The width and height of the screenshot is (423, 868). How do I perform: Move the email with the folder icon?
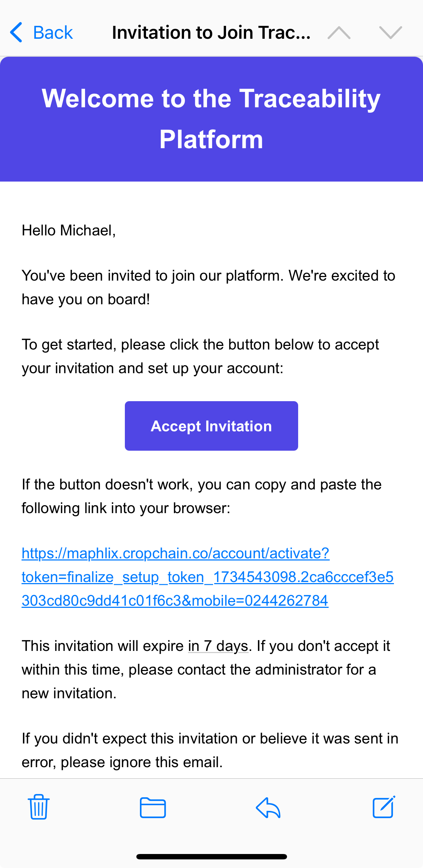(x=153, y=808)
